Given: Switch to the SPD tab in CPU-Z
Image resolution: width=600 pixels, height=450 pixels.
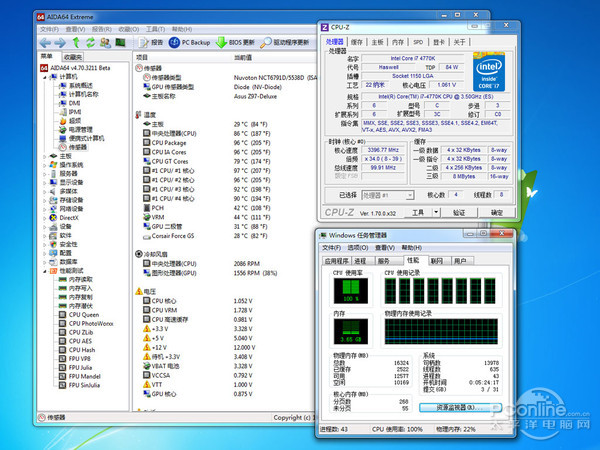Looking at the screenshot, I should pos(418,42).
